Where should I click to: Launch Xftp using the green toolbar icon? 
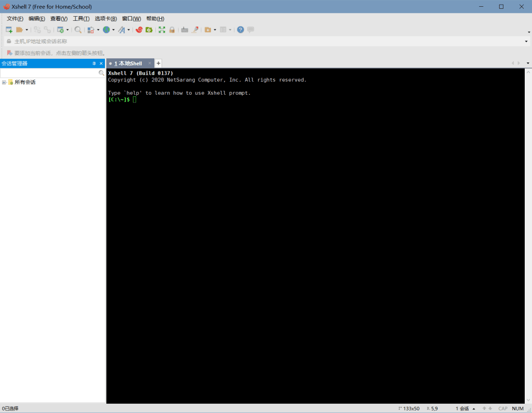click(149, 30)
